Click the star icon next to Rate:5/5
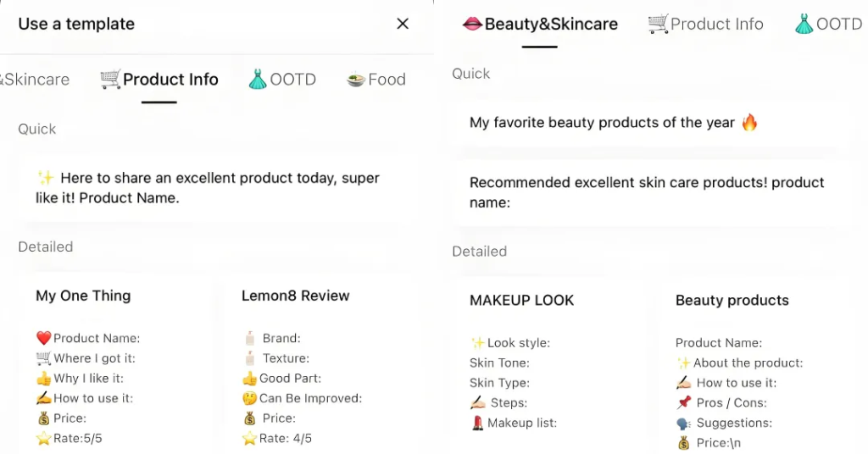The width and height of the screenshot is (868, 454). tap(44, 439)
